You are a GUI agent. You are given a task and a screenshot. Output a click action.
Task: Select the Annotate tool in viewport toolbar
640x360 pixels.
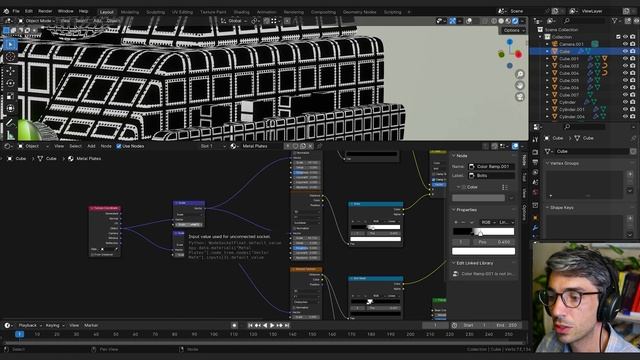[11, 123]
